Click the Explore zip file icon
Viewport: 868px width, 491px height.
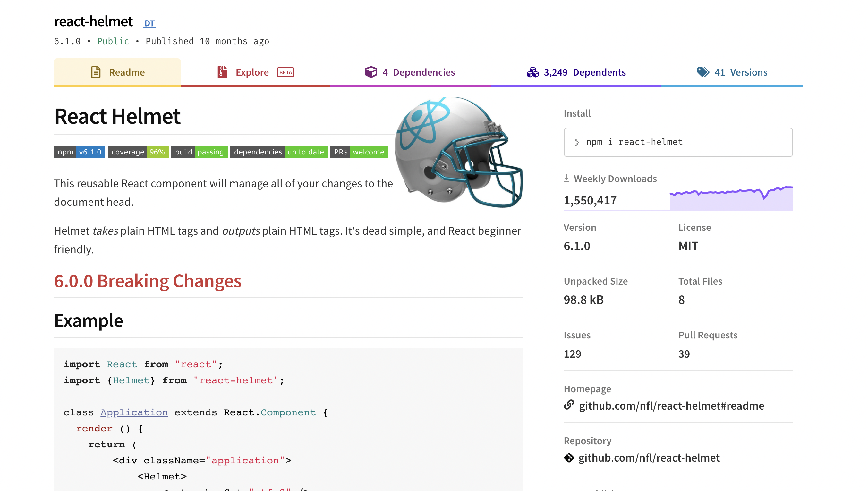pos(222,72)
